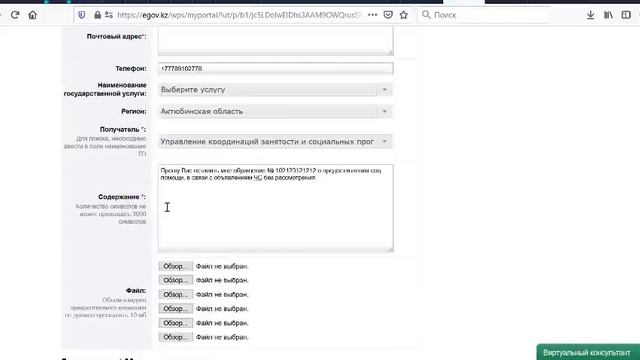Click the third Обзор file browse button
Screen dimensions: 640x360
[176, 295]
